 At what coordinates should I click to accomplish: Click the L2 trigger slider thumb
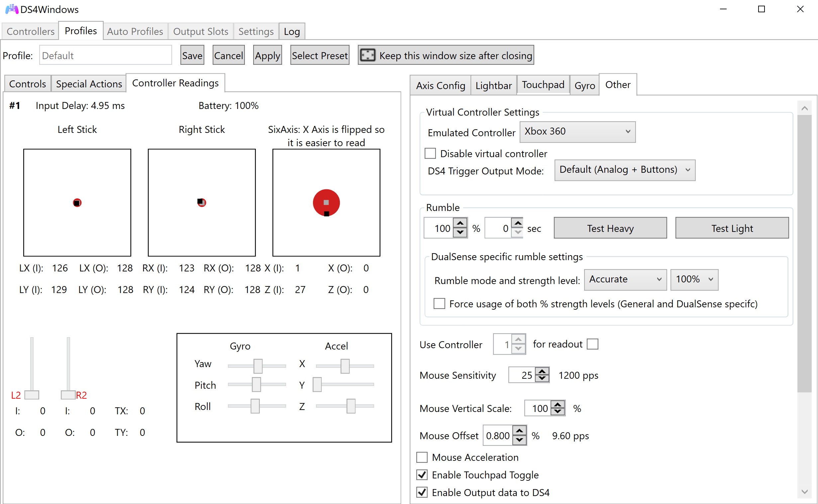pos(32,395)
